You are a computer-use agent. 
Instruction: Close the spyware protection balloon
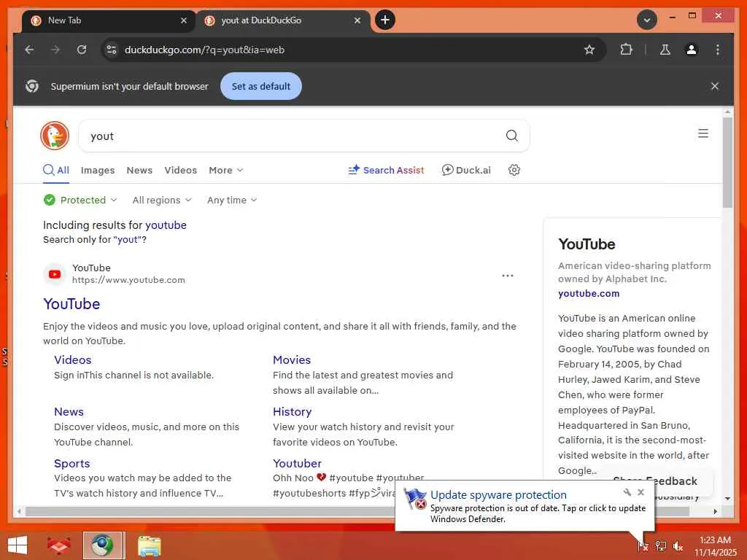pyautogui.click(x=640, y=492)
